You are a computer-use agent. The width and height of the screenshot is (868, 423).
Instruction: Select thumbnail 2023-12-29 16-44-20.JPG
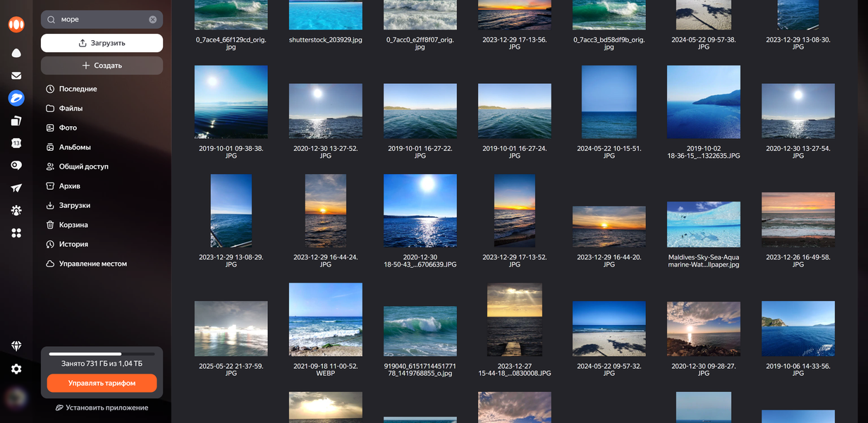point(609,227)
